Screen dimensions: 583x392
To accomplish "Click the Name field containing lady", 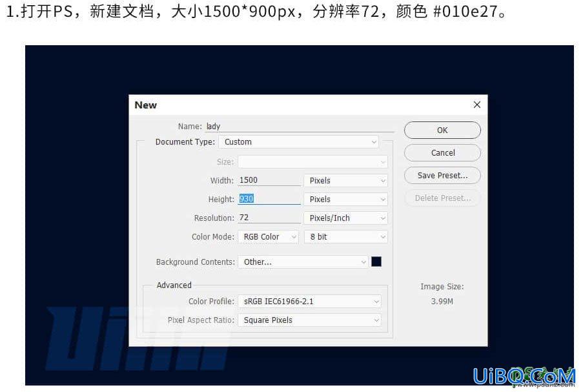I will pyautogui.click(x=300, y=127).
